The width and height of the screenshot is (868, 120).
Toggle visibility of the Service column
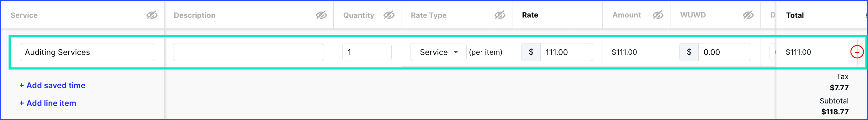[152, 15]
